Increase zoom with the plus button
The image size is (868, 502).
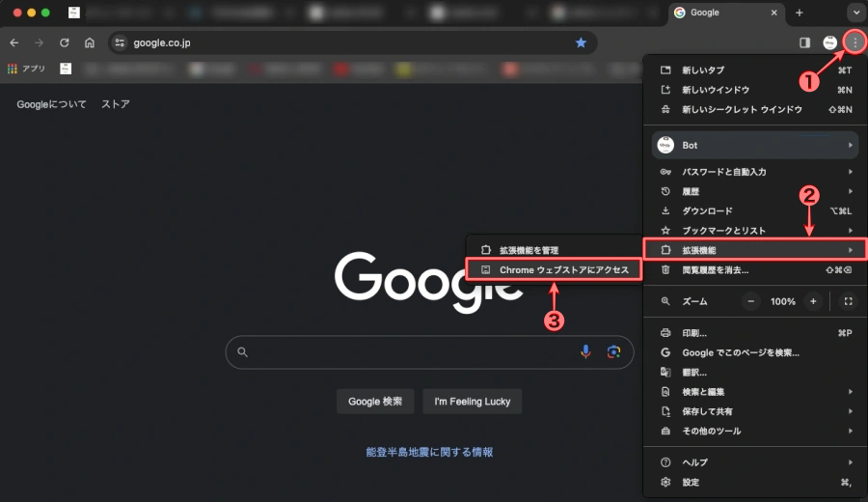point(813,301)
